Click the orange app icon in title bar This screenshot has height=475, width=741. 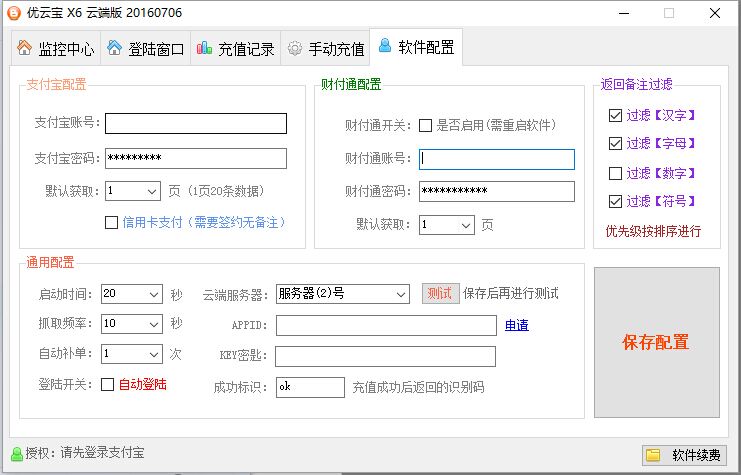(x=14, y=13)
